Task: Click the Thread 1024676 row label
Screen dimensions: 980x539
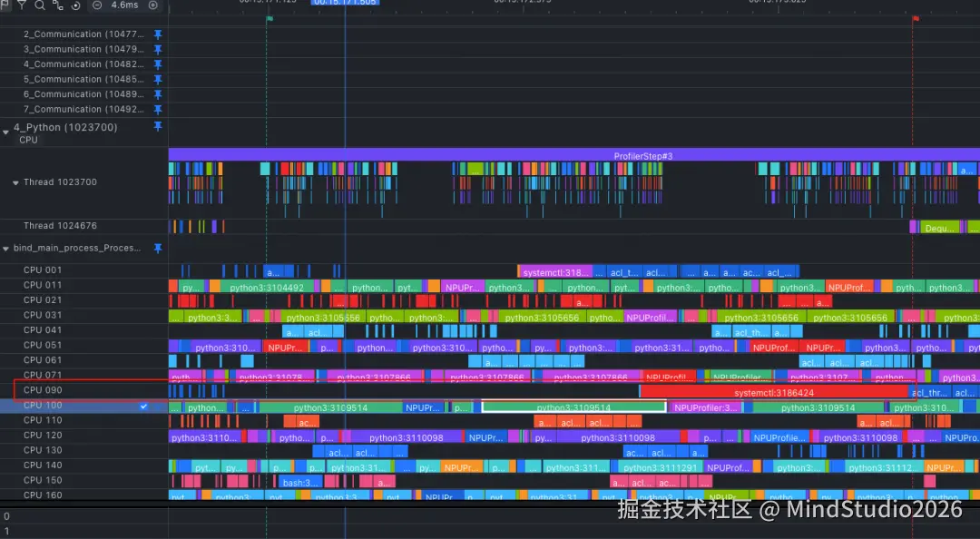Action: 60,226
